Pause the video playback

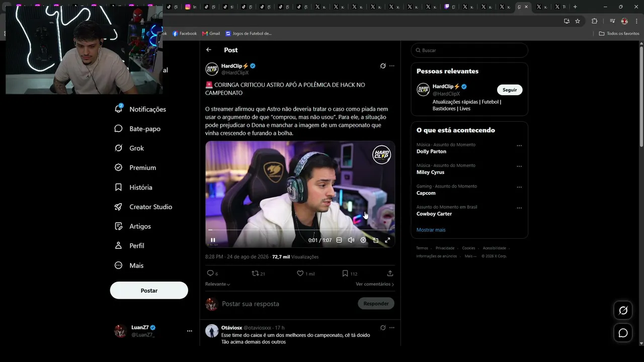[x=213, y=240]
